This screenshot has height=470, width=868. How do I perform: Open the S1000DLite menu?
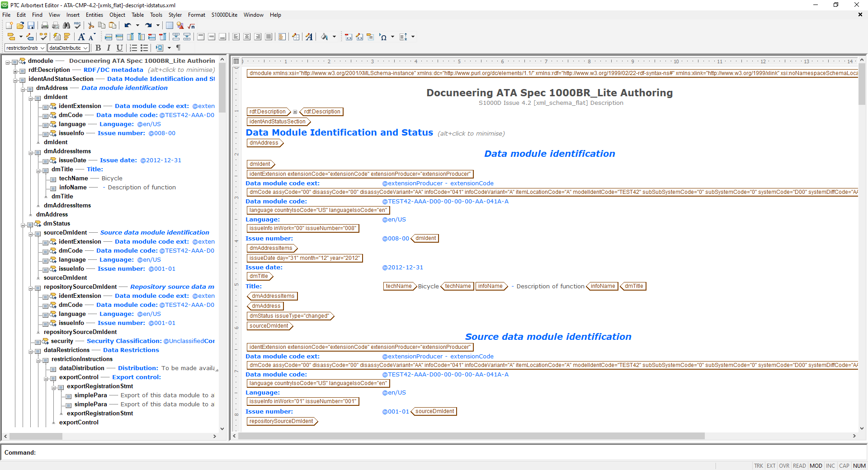[224, 15]
